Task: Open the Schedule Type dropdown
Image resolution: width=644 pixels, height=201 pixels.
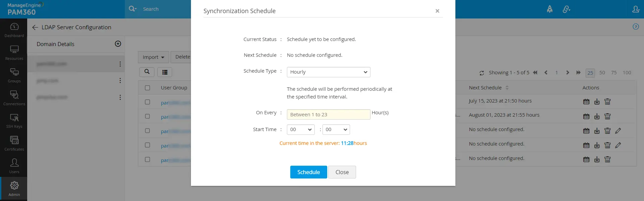Action: click(328, 72)
